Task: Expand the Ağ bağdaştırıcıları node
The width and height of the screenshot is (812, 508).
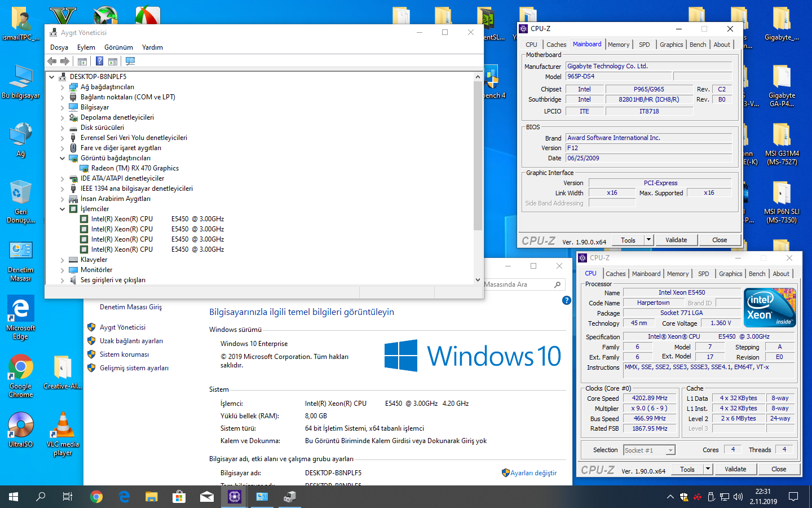Action: coord(62,87)
